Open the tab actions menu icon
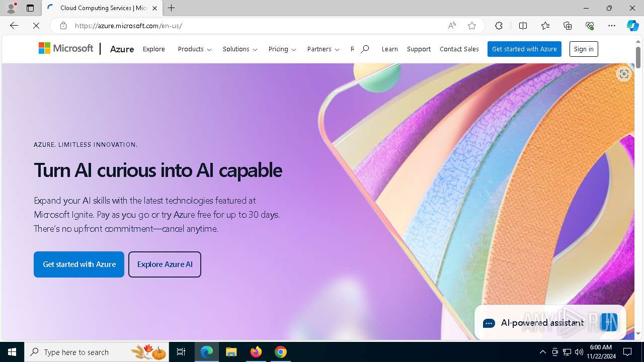This screenshot has height=362, width=644. click(x=30, y=8)
